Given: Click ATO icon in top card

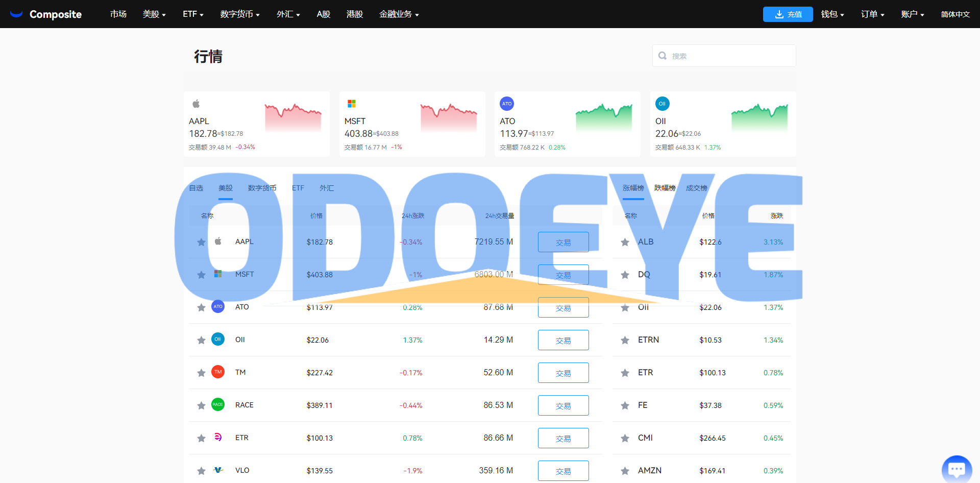Looking at the screenshot, I should tap(507, 104).
